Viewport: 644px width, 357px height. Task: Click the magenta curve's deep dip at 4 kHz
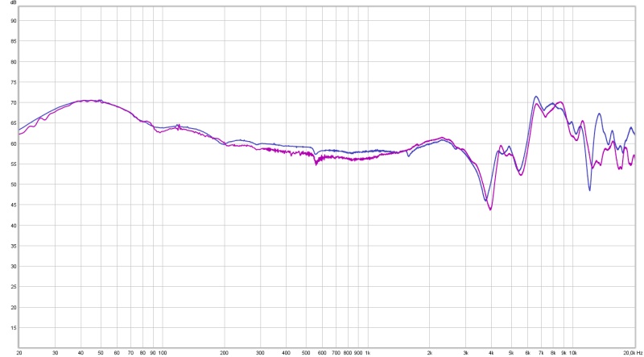pyautogui.click(x=490, y=209)
